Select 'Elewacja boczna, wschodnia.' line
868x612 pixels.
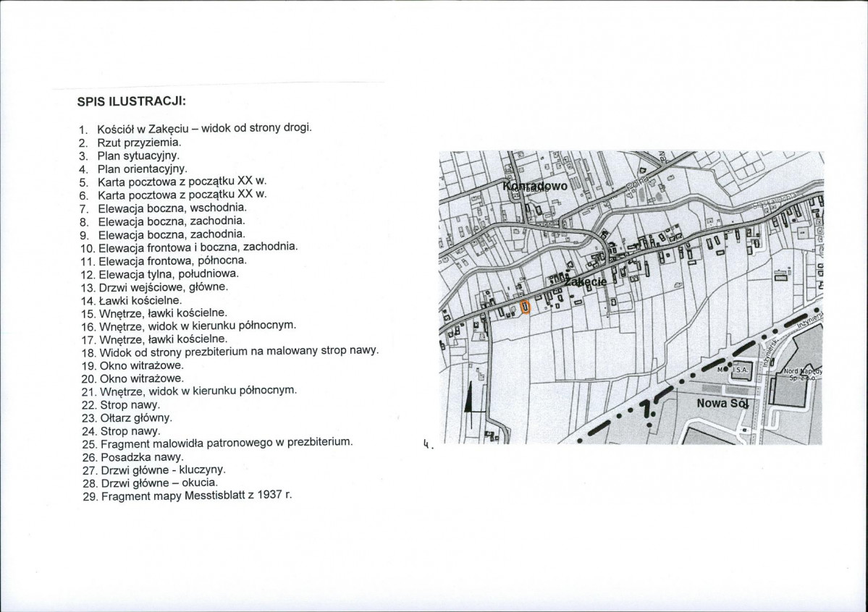point(172,208)
